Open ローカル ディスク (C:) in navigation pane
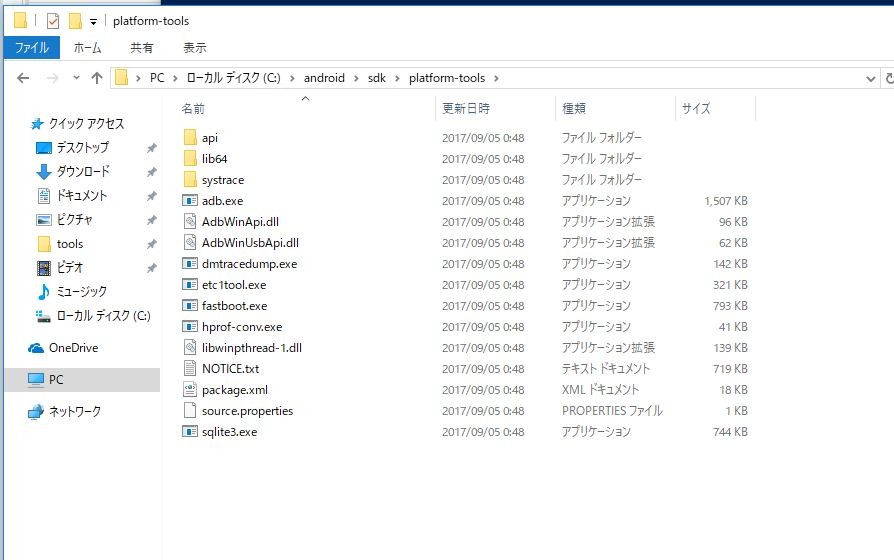Image resolution: width=894 pixels, height=560 pixels. click(x=103, y=315)
